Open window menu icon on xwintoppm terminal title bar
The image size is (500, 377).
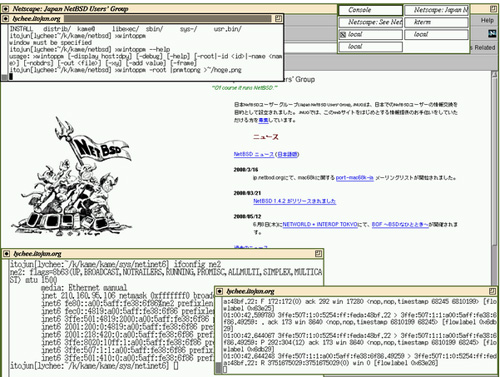[x=5, y=19]
